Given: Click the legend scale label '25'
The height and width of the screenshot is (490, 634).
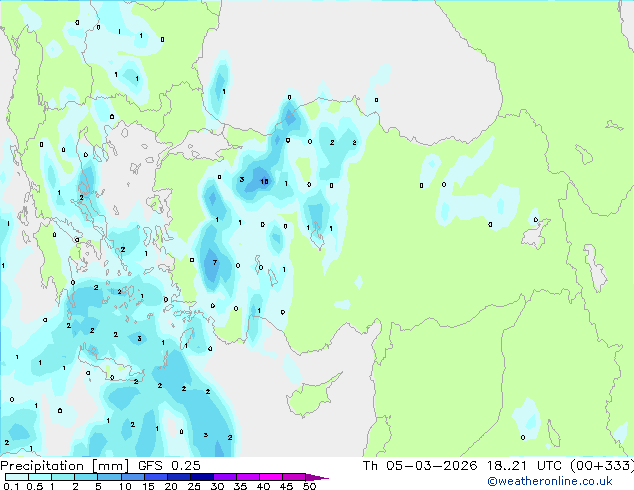Looking at the screenshot, I should coord(194,486).
